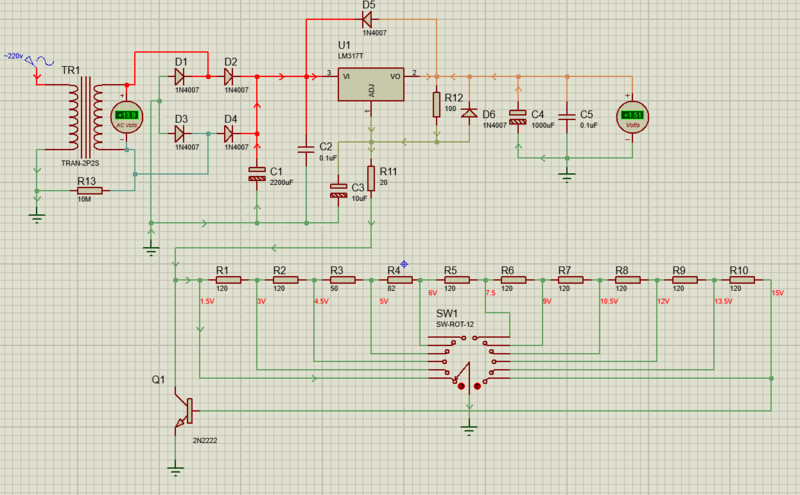Click the blue marker above R4
The width and height of the screenshot is (800, 495).
click(x=404, y=263)
